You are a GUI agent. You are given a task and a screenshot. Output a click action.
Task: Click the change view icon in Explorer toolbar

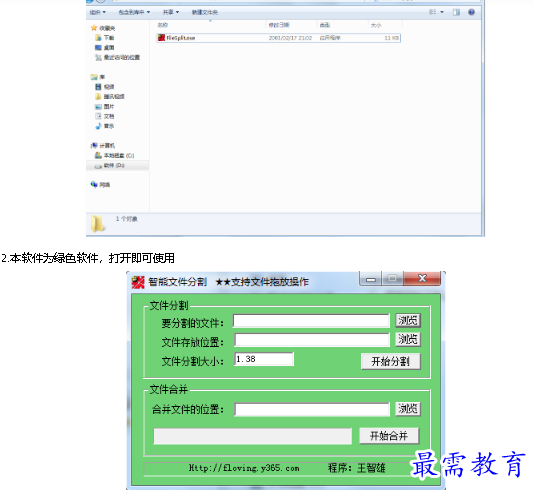[x=433, y=12]
